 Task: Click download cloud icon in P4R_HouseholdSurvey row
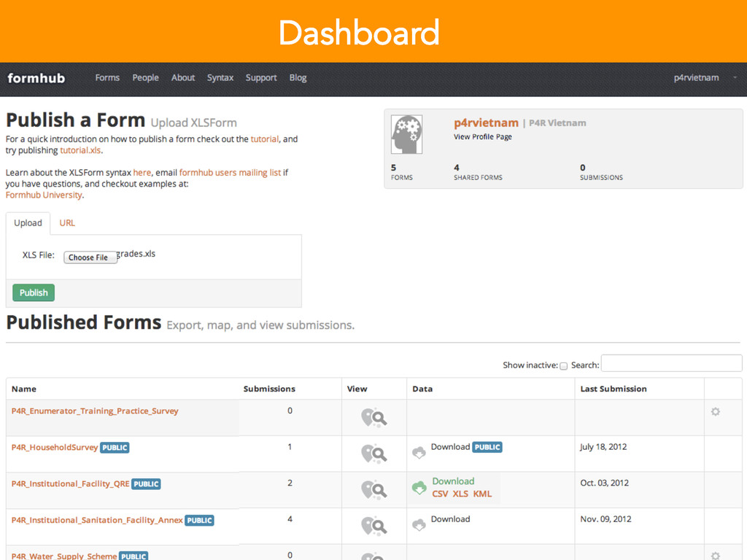click(x=419, y=452)
